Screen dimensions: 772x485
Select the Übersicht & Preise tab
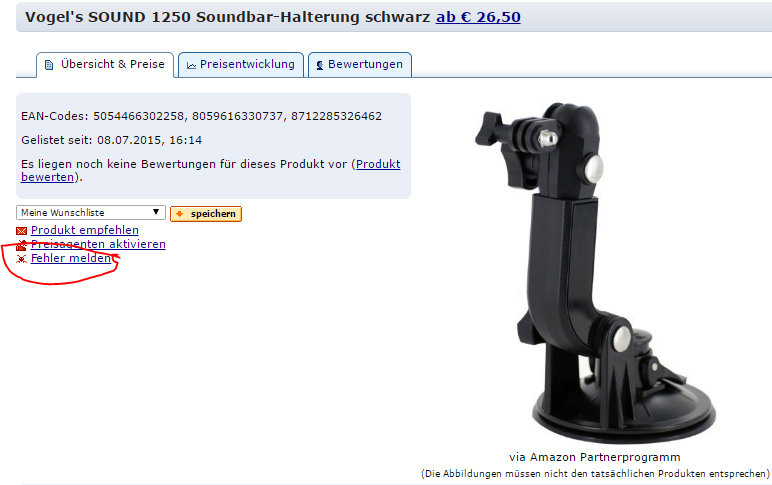[105, 65]
